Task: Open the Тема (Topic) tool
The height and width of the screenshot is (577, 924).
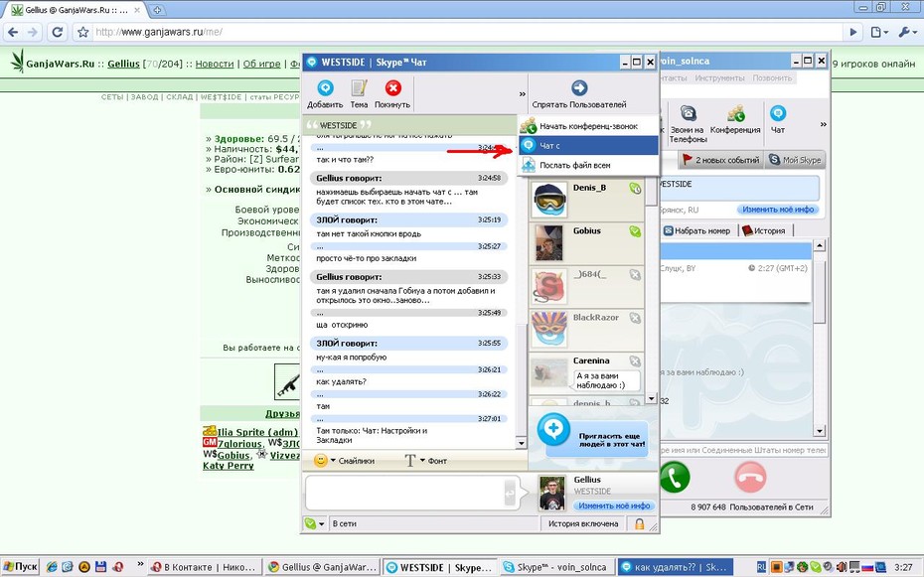Action: point(359,88)
